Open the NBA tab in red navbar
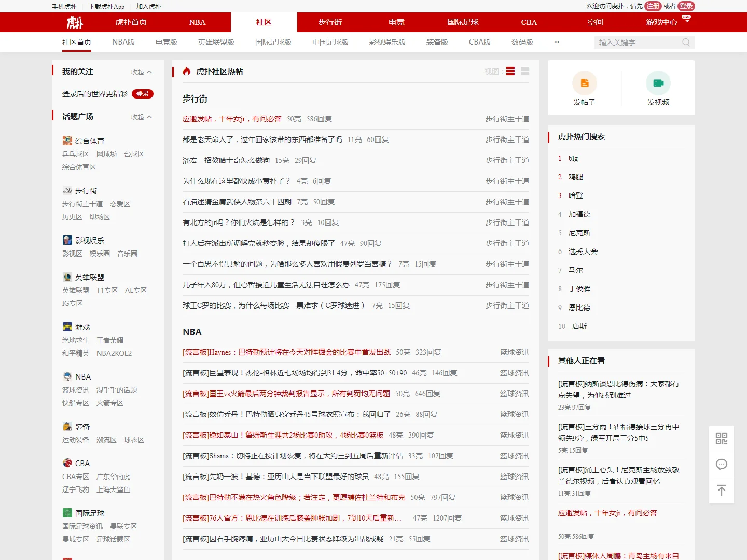 coord(197,22)
